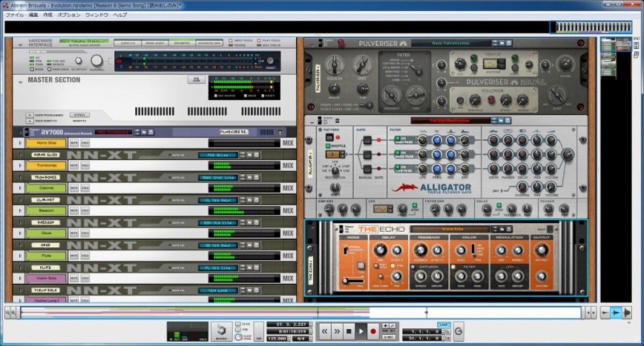Toggle the Loop button in transport
The image size is (644, 346).
click(443, 325)
